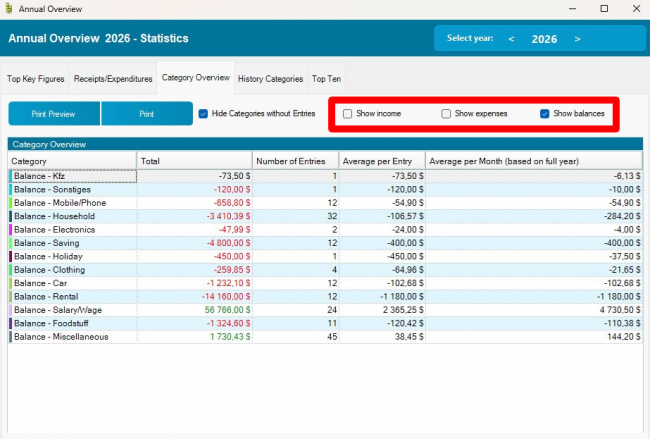Image resolution: width=650 pixels, height=439 pixels.
Task: Go to previous year with left arrow
Action: click(x=512, y=39)
